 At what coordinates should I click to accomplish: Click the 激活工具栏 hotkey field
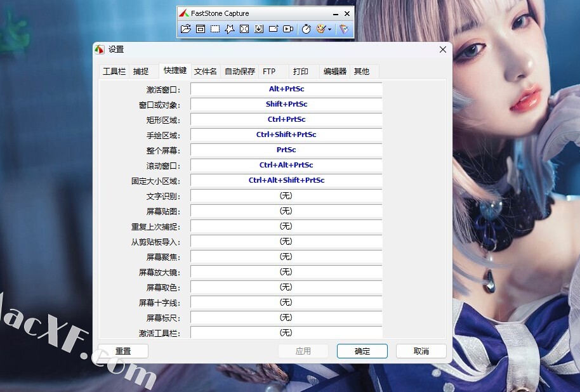tap(286, 332)
